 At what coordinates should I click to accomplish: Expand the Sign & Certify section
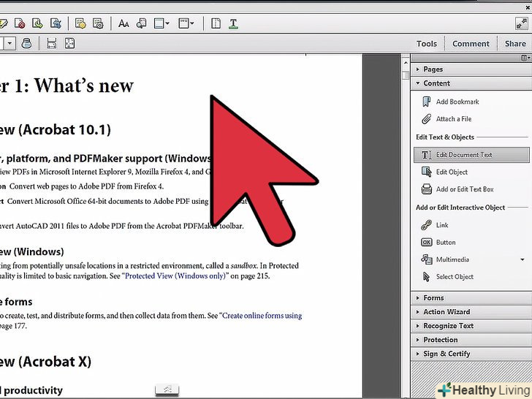pos(471,354)
